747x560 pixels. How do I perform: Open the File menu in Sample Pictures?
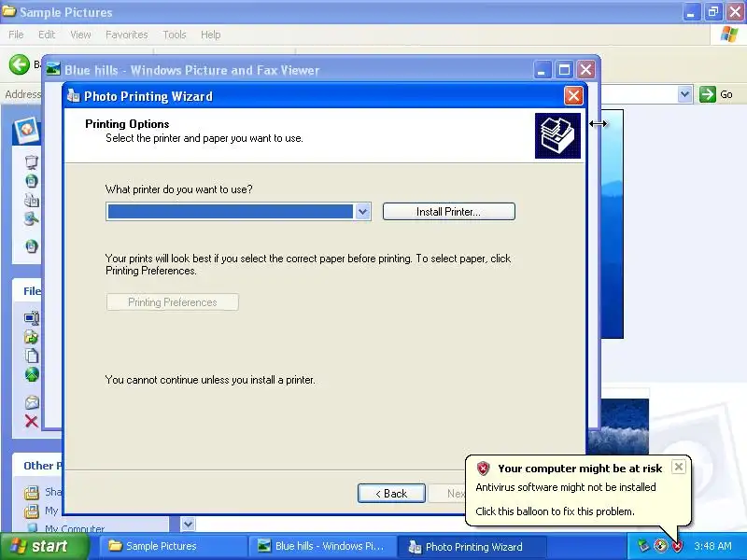coord(16,35)
